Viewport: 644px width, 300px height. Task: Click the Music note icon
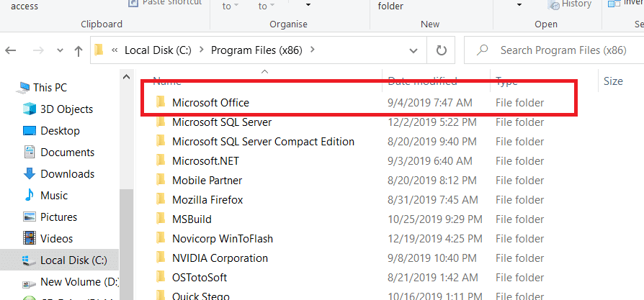click(30, 196)
